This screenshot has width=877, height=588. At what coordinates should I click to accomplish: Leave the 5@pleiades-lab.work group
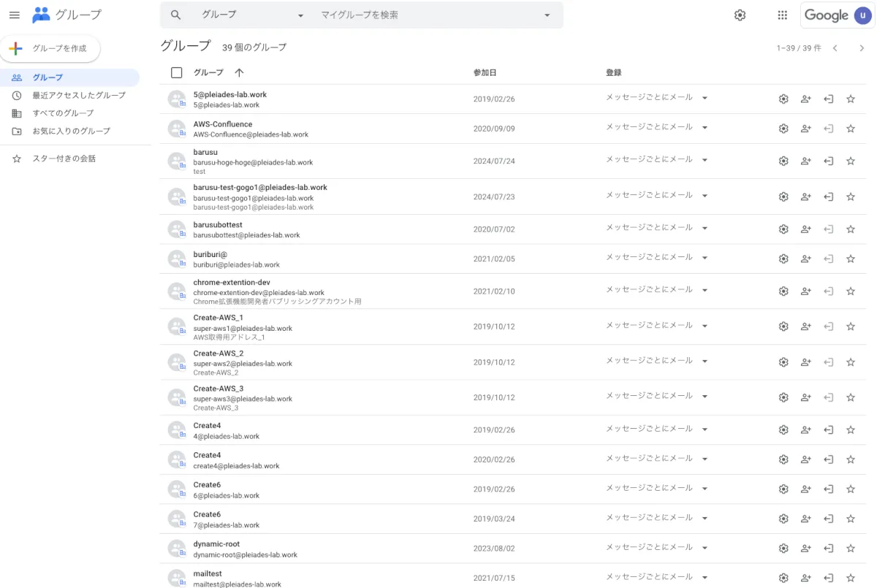pos(829,99)
